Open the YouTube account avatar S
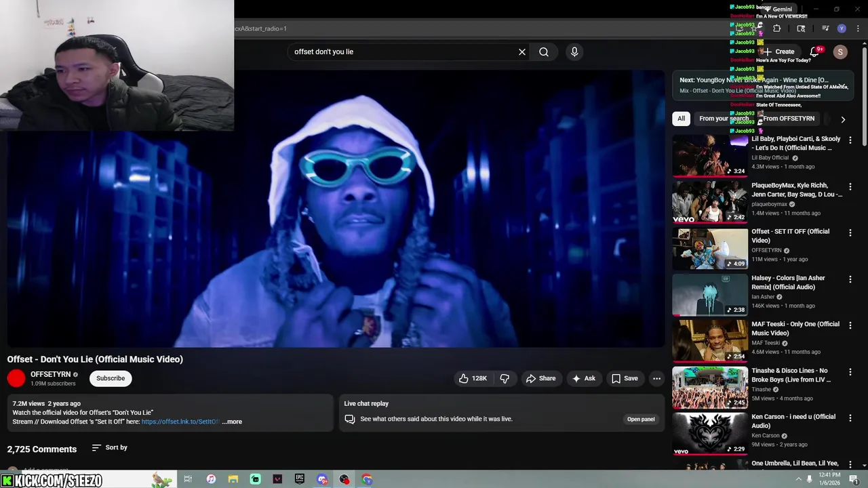 point(840,52)
